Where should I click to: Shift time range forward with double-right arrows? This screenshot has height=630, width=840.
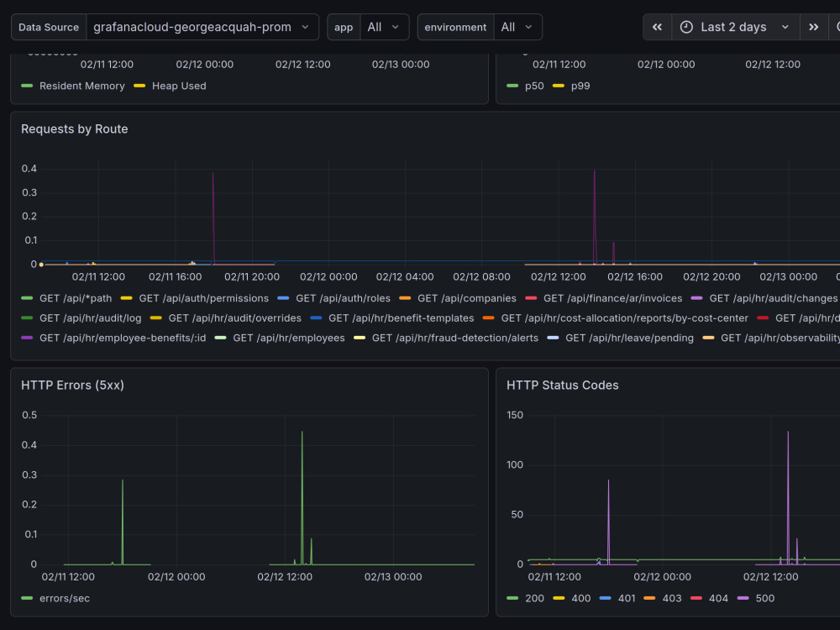[x=813, y=27]
